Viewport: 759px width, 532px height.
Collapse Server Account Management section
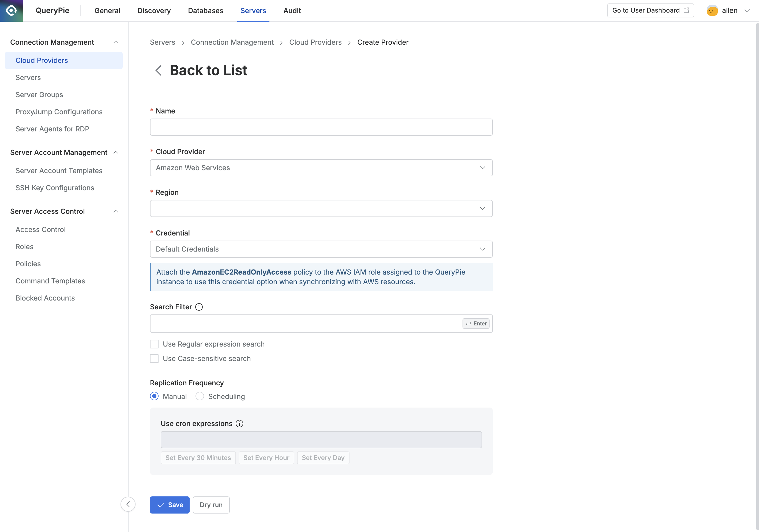coord(116,153)
